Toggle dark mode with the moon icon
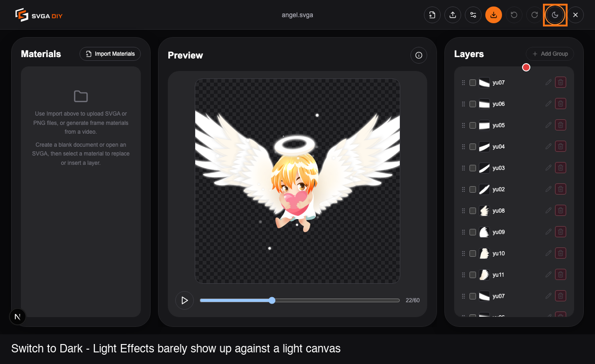This screenshot has height=364, width=595. (x=555, y=15)
